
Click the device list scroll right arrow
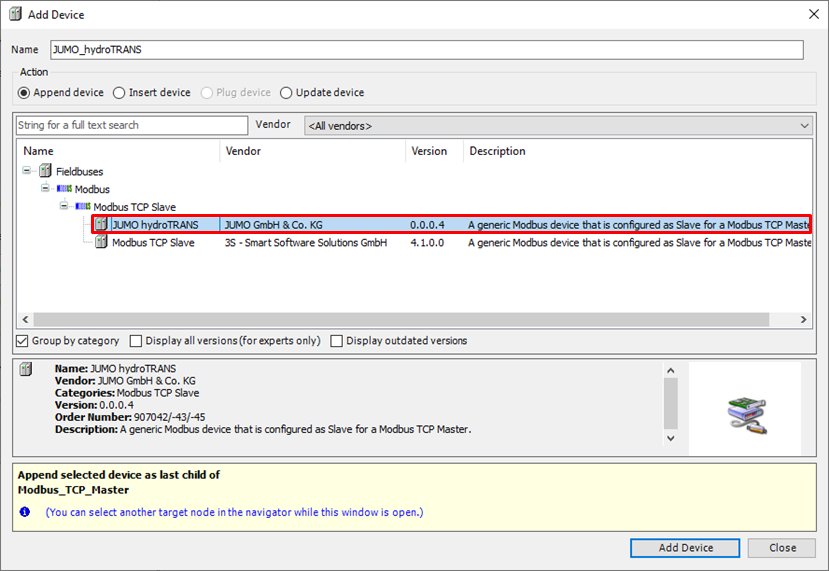(804, 319)
